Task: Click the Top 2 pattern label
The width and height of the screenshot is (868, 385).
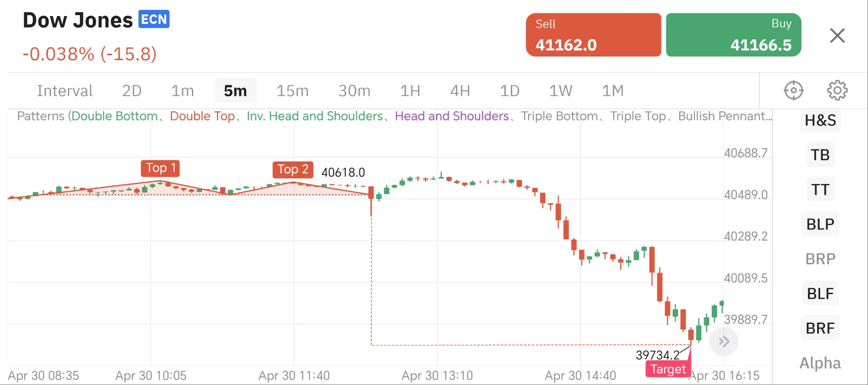Action: tap(293, 169)
